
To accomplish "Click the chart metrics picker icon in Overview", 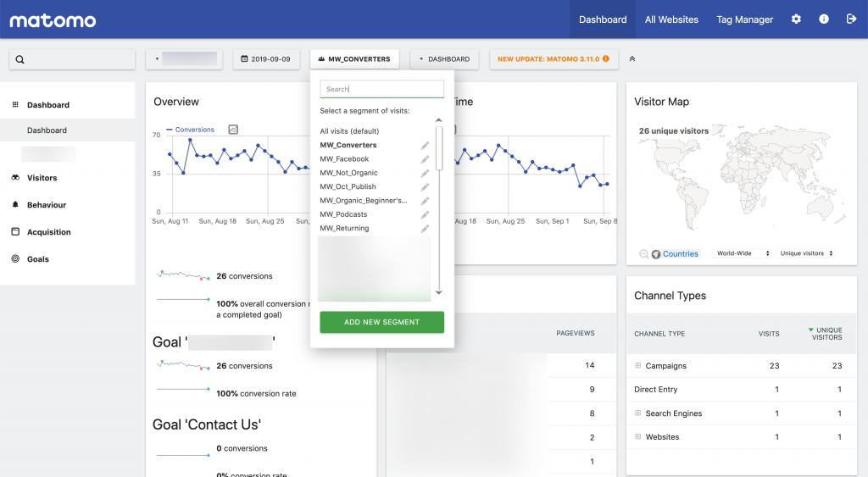I will tap(234, 130).
